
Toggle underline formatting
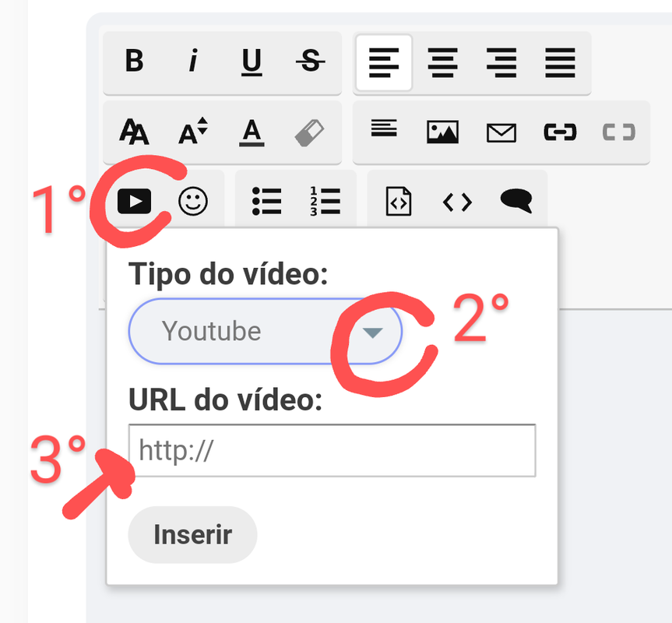pyautogui.click(x=252, y=61)
